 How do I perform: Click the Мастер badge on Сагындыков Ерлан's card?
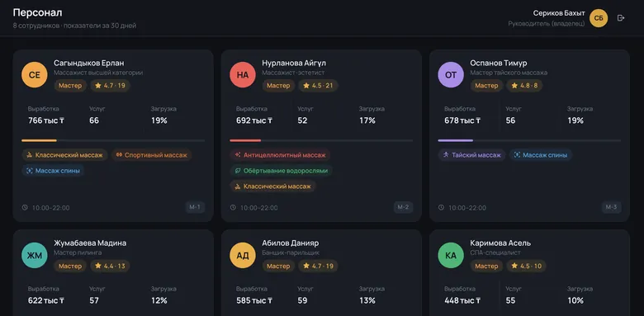point(70,86)
